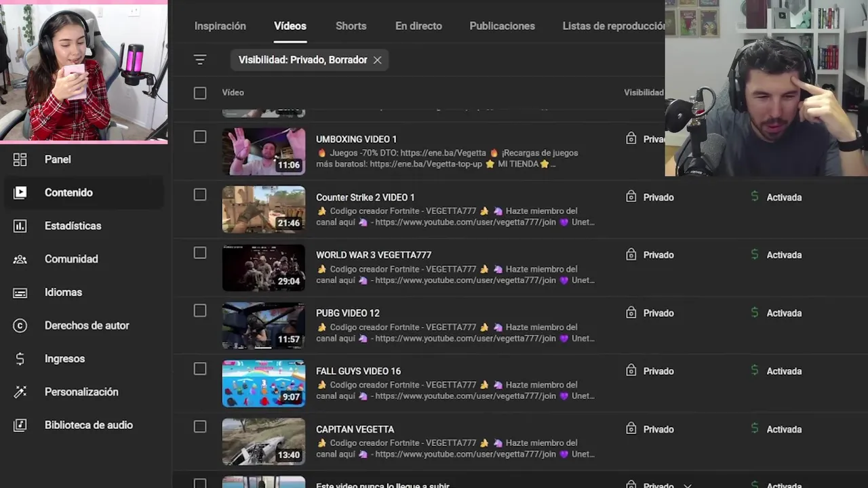Viewport: 868px width, 488px height.
Task: Click monetization dollar icon on Counter Strike 2 row
Action: (x=755, y=197)
